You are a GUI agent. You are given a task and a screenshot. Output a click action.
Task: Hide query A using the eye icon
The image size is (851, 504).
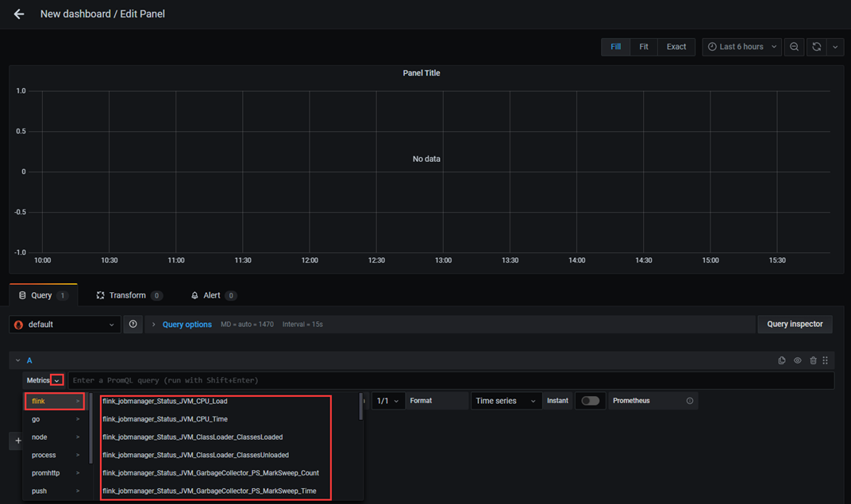tap(797, 360)
